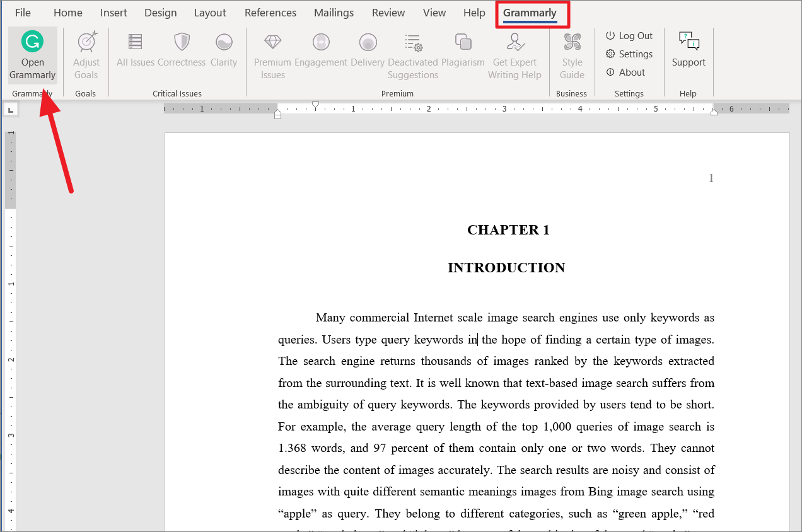Screen dimensions: 802x532
Task: Open the Adjust Goals target icon
Action: [86, 43]
